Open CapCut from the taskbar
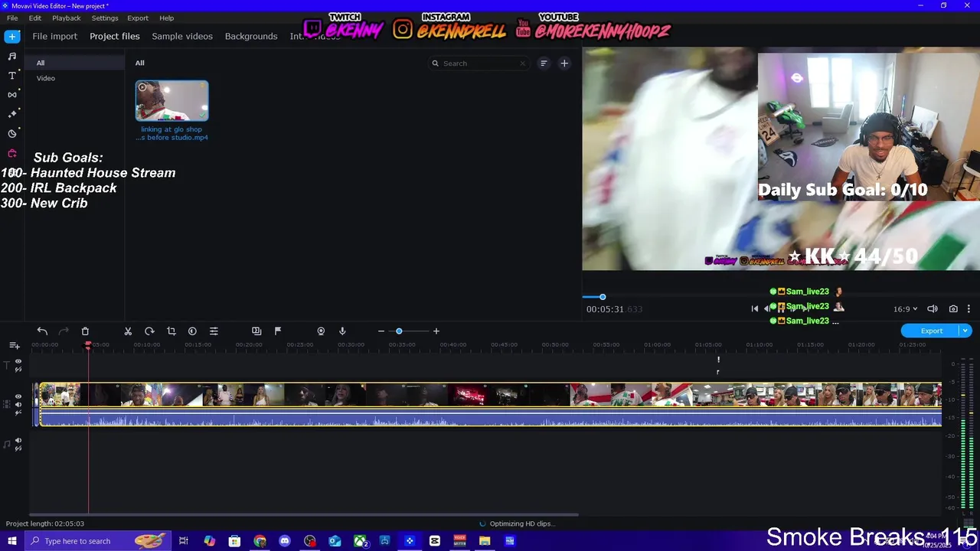Screen dimensions: 980x551 435,541
